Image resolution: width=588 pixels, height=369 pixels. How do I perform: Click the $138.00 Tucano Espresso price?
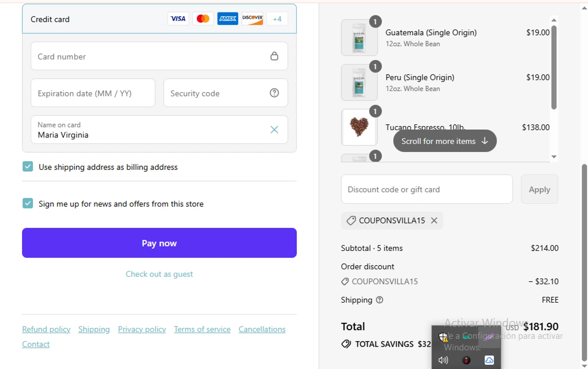pos(536,127)
